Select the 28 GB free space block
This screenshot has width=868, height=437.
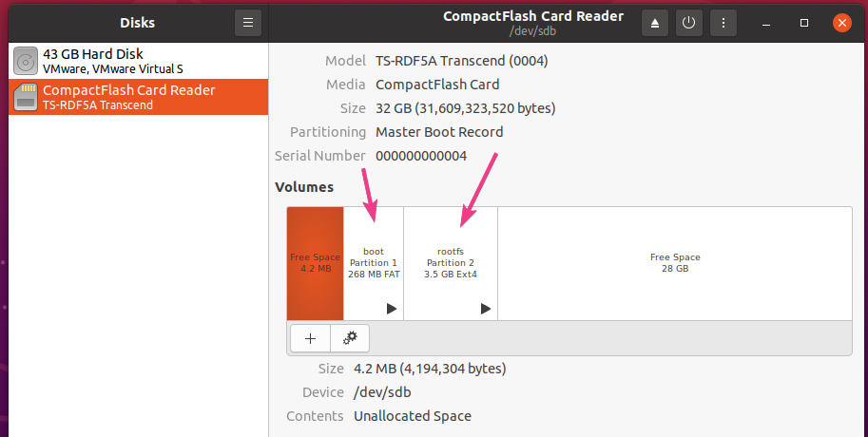click(674, 263)
